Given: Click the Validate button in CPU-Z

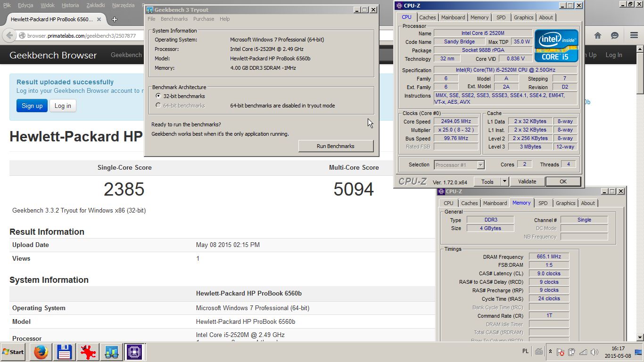Looking at the screenshot, I should 527,181.
